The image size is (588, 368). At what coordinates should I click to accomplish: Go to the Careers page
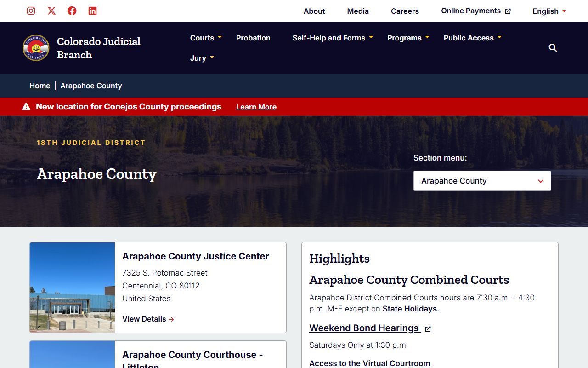pos(405,11)
